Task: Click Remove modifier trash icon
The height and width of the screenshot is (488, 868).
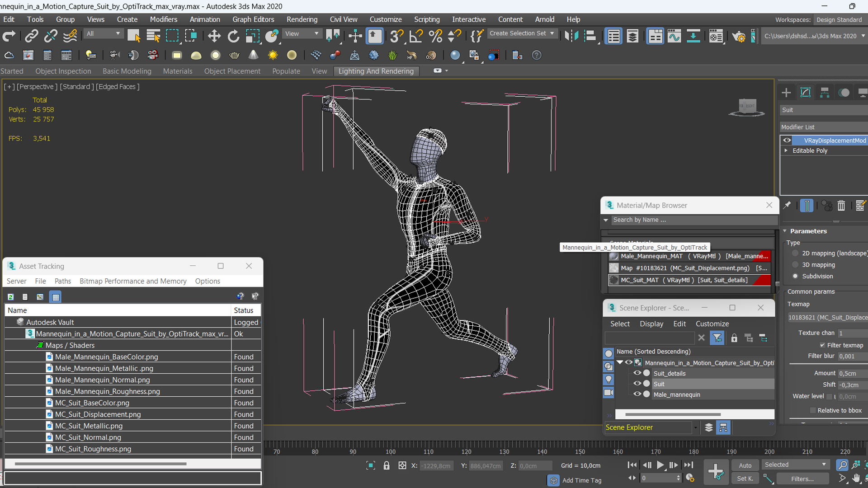Action: pyautogui.click(x=841, y=206)
